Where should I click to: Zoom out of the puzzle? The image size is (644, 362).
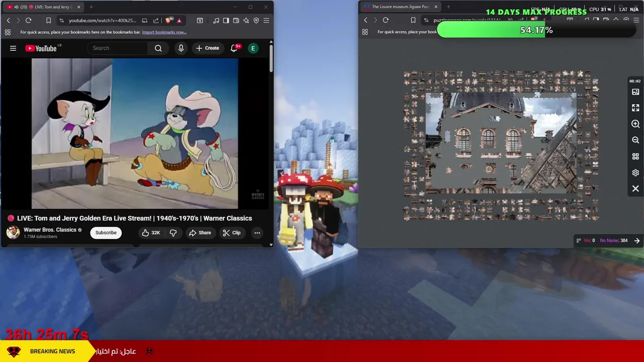click(x=635, y=140)
